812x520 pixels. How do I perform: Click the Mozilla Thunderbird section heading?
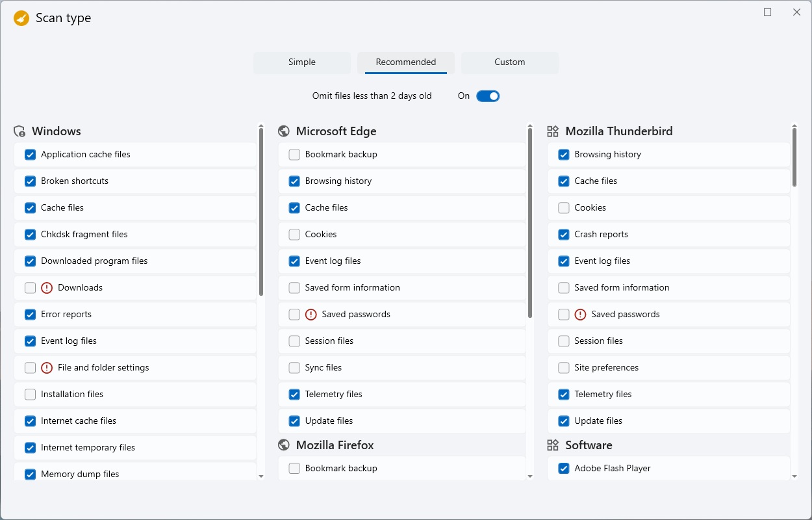tap(619, 131)
